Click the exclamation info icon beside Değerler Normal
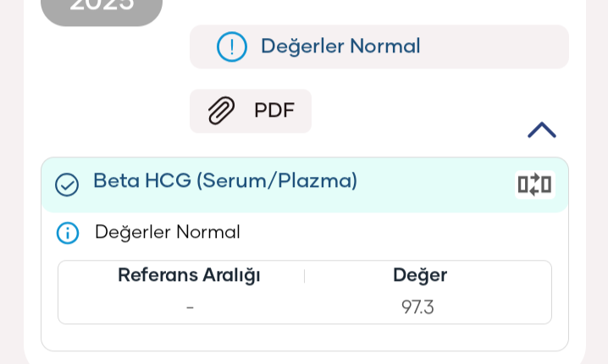The width and height of the screenshot is (608, 364). pyautogui.click(x=231, y=47)
